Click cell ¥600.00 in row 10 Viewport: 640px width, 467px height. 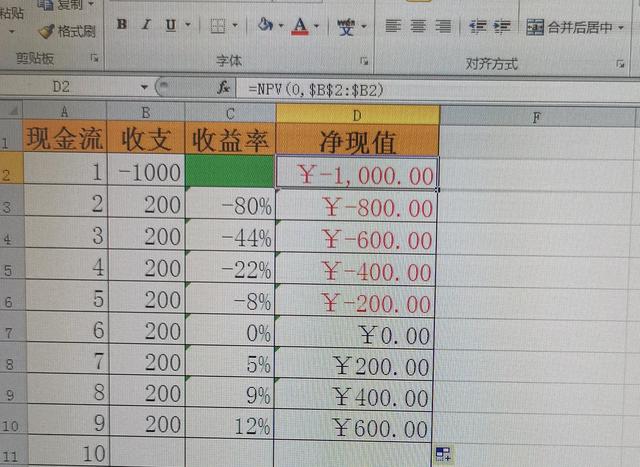pos(353,427)
